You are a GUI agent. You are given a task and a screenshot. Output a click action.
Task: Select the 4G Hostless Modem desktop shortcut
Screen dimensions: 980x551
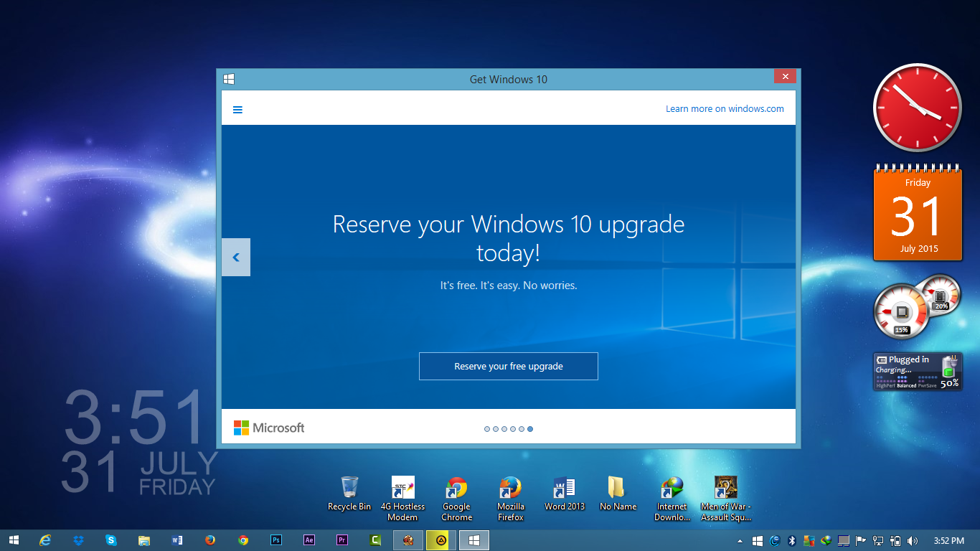[402, 499]
